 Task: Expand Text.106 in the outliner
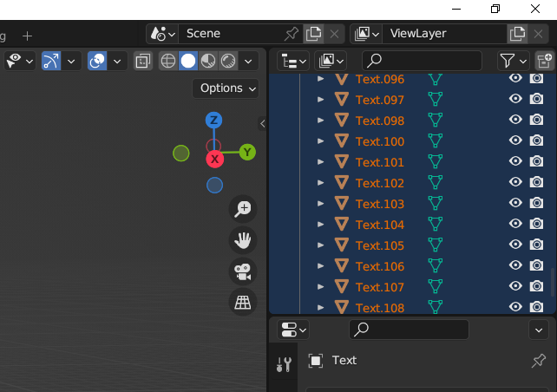[x=320, y=266]
